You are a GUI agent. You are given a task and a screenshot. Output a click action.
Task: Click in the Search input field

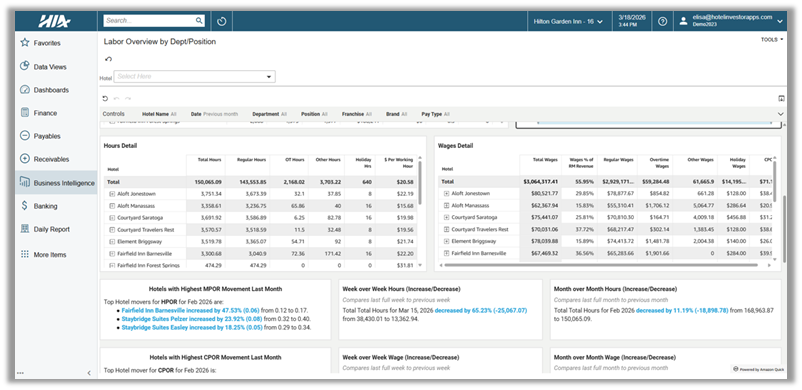pyautogui.click(x=149, y=21)
